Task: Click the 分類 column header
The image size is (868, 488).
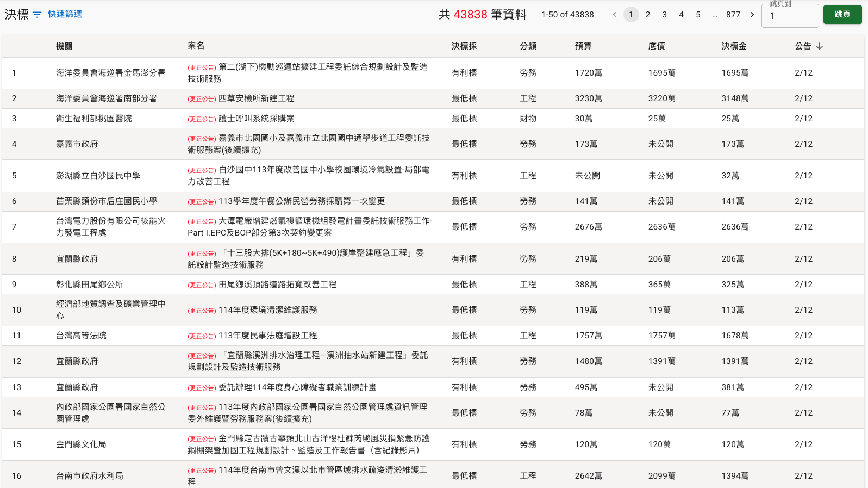Action: (x=528, y=46)
